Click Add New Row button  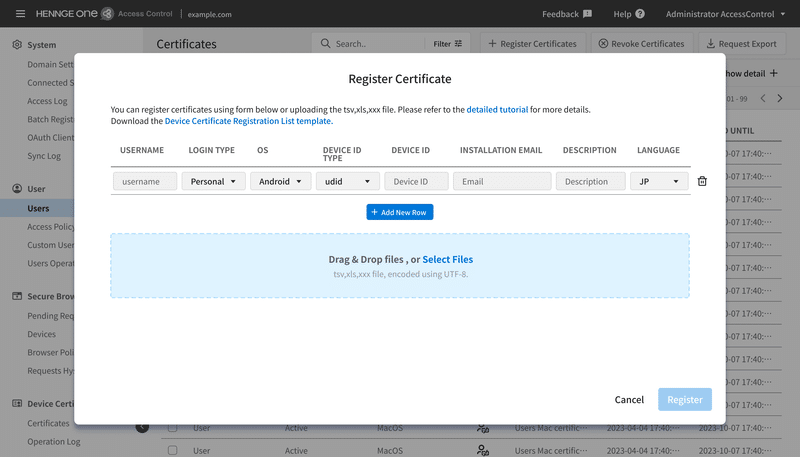click(x=399, y=212)
